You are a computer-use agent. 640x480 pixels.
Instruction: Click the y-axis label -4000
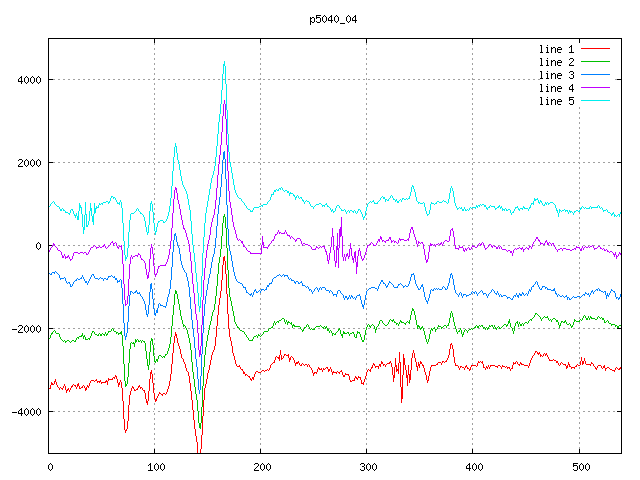[x=27, y=412]
